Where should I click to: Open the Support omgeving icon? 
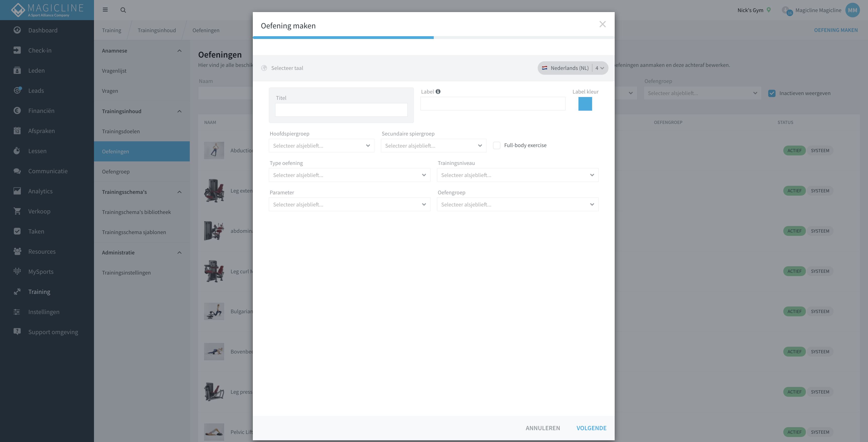tap(17, 332)
